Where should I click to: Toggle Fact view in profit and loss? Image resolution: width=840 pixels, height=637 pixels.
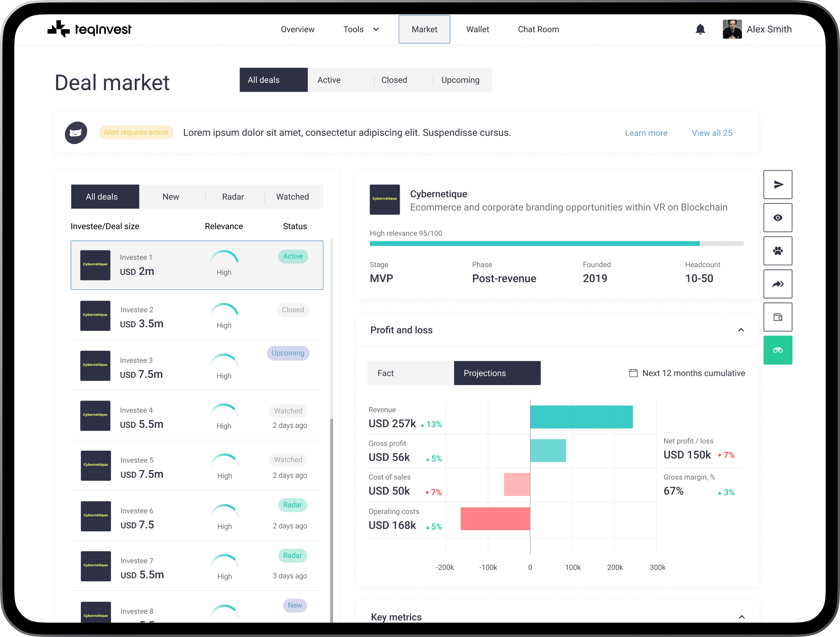click(x=409, y=373)
